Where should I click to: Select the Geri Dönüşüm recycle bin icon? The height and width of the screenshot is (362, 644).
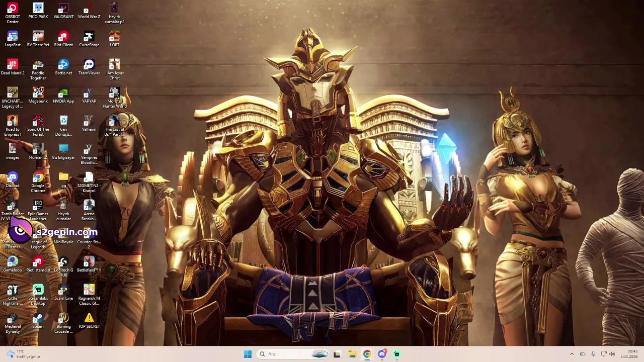[63, 126]
